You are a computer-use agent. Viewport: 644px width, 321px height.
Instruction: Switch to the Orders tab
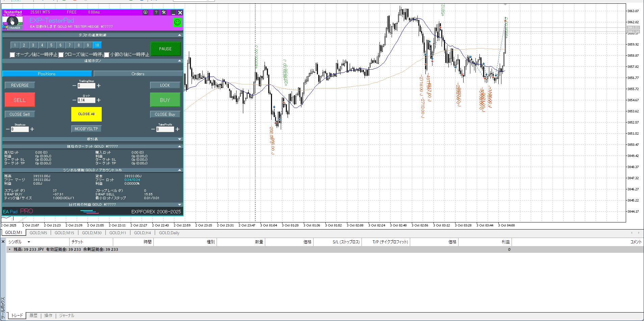[x=138, y=74]
